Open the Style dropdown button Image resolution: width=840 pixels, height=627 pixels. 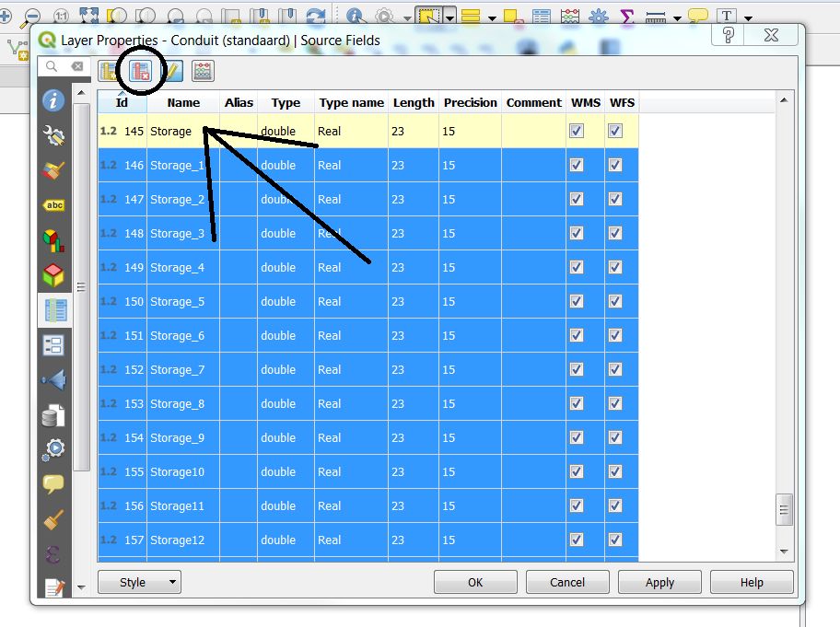(139, 582)
